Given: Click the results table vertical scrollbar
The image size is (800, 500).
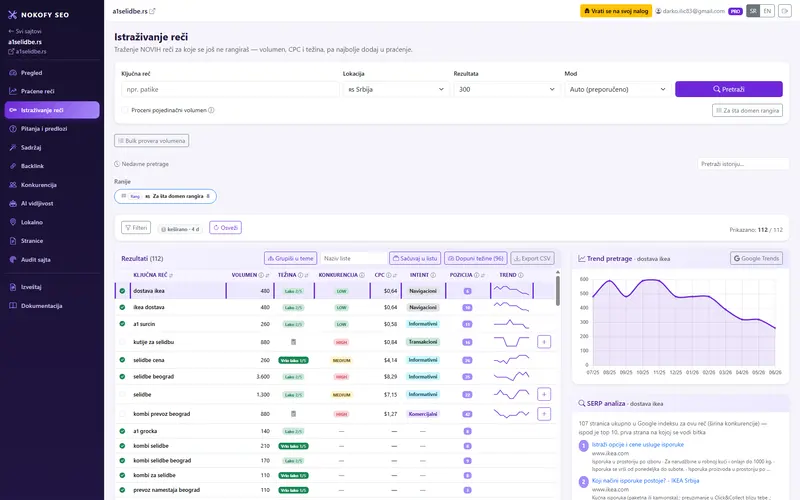Looking at the screenshot, I should coord(558,291).
